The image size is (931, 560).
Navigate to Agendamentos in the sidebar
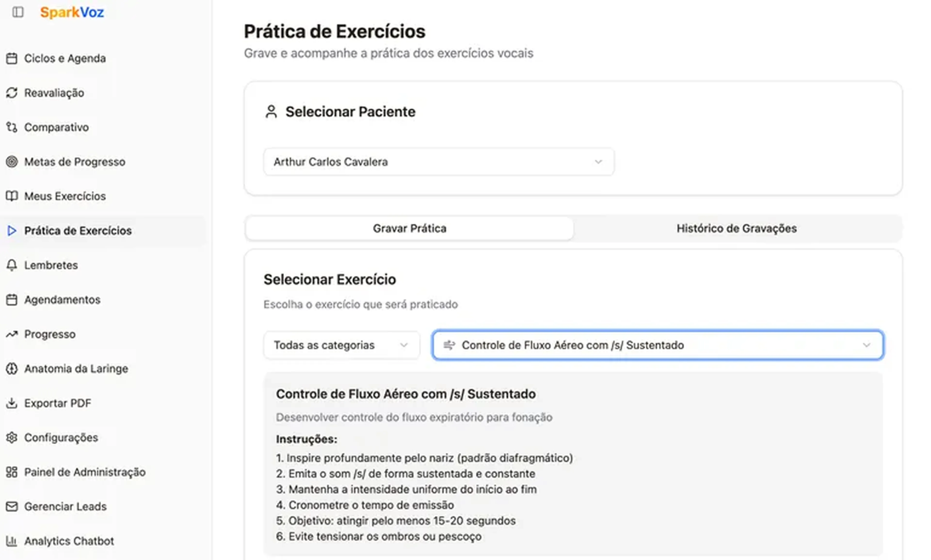[x=62, y=300]
